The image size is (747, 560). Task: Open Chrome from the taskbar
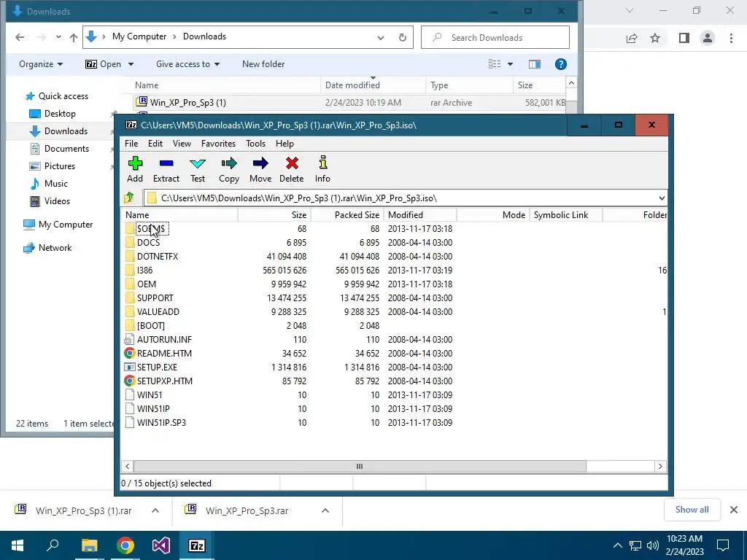tap(125, 545)
